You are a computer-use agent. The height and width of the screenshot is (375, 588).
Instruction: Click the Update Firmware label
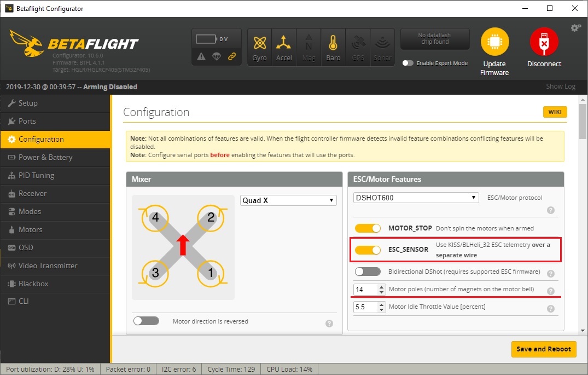pos(494,68)
